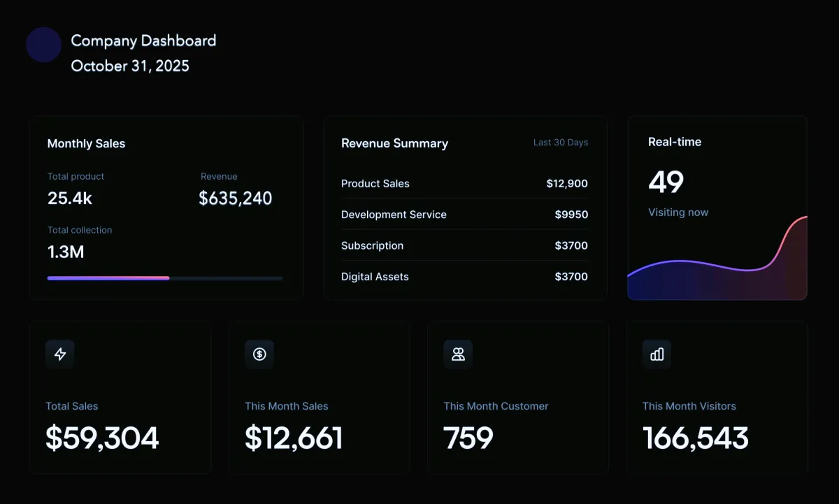Click the $59,304 Total Sales value
The width and height of the screenshot is (839, 504).
click(x=102, y=438)
